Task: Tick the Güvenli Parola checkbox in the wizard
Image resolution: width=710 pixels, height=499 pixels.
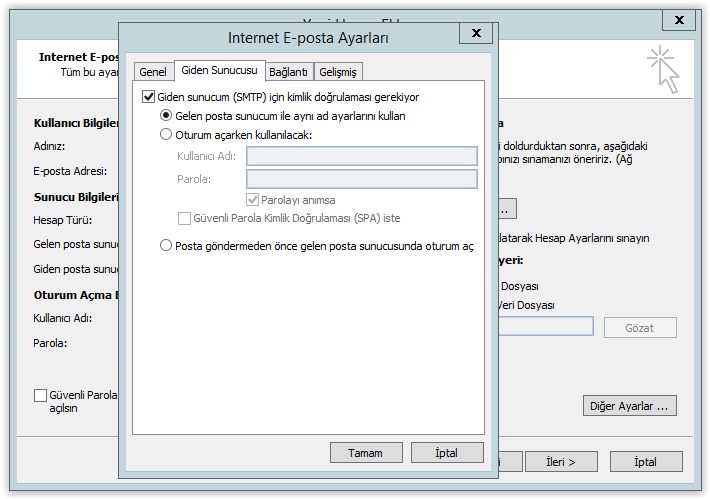Action: point(41,395)
